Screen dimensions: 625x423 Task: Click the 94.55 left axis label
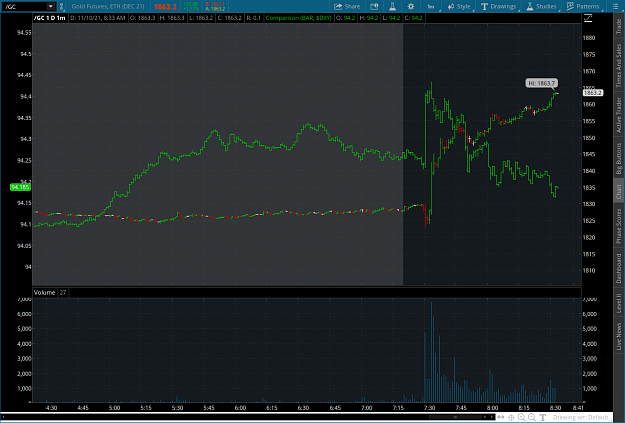pos(24,33)
